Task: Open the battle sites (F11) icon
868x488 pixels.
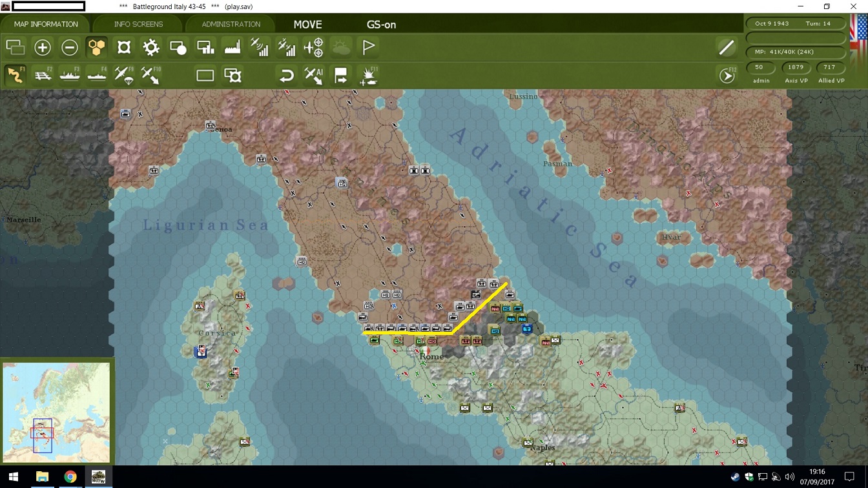Action: [x=368, y=76]
